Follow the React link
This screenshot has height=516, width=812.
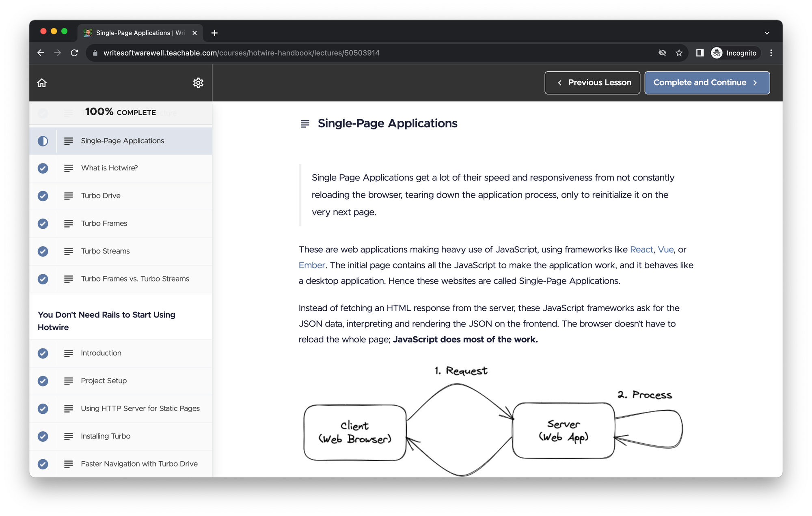tap(641, 249)
